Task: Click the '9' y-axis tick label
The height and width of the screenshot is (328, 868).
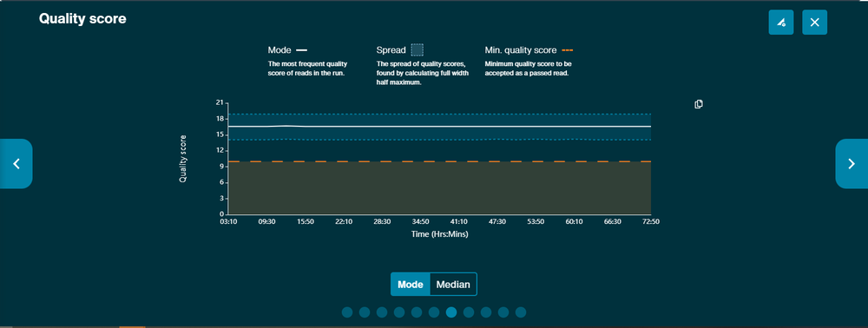Action: coord(221,167)
